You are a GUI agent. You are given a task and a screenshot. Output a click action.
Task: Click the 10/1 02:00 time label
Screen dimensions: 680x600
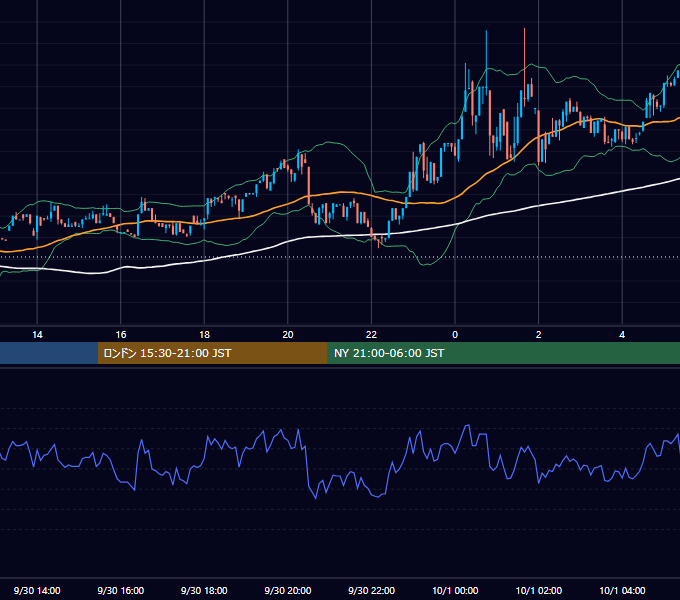[x=539, y=590]
